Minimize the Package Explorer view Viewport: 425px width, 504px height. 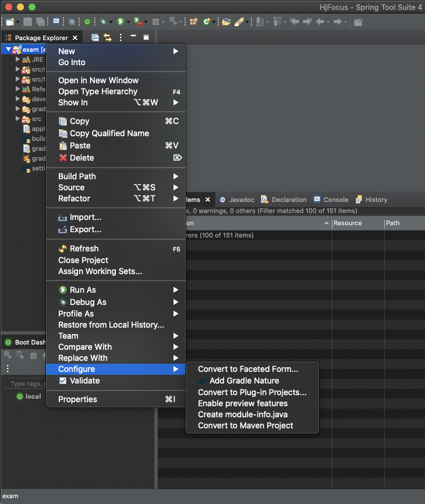point(133,36)
